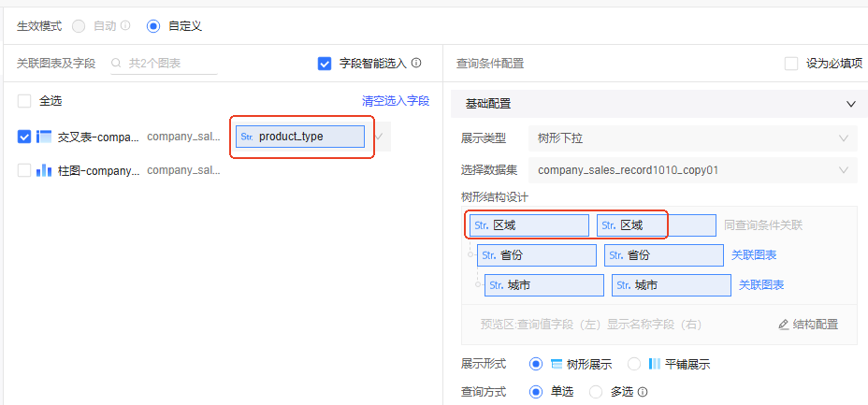Click the search icon in chart search box

(117, 64)
